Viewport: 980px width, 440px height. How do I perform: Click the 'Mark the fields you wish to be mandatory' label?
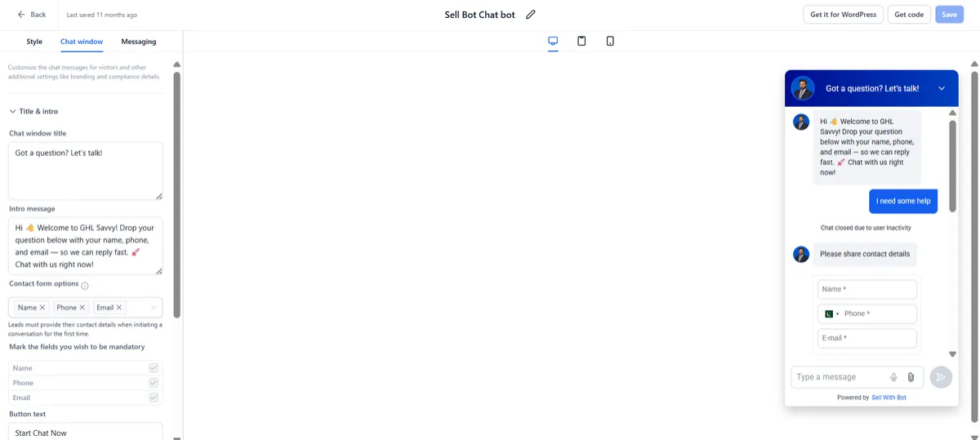78,347
